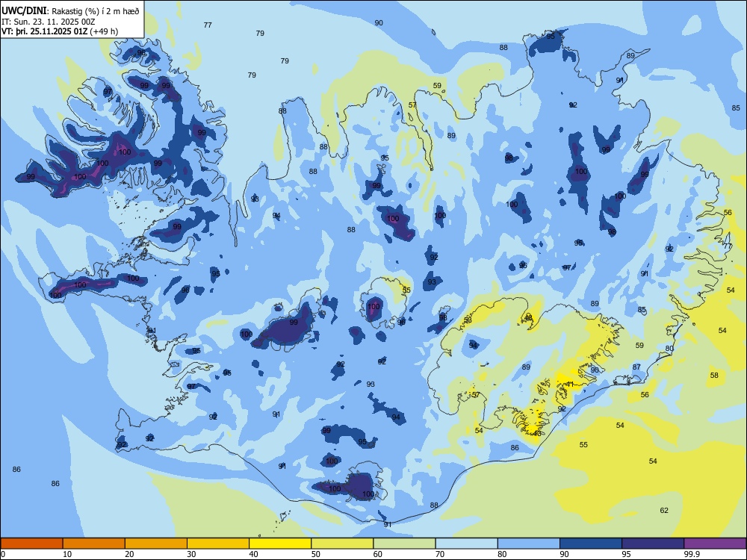Pick the 20–30 light orange legend swatch
The width and height of the screenshot is (747, 560).
pos(156,544)
